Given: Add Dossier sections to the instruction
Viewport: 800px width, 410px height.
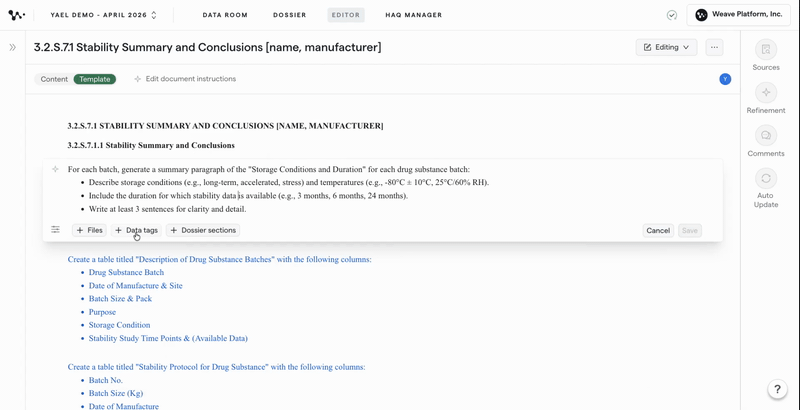Looking at the screenshot, I should click(203, 230).
